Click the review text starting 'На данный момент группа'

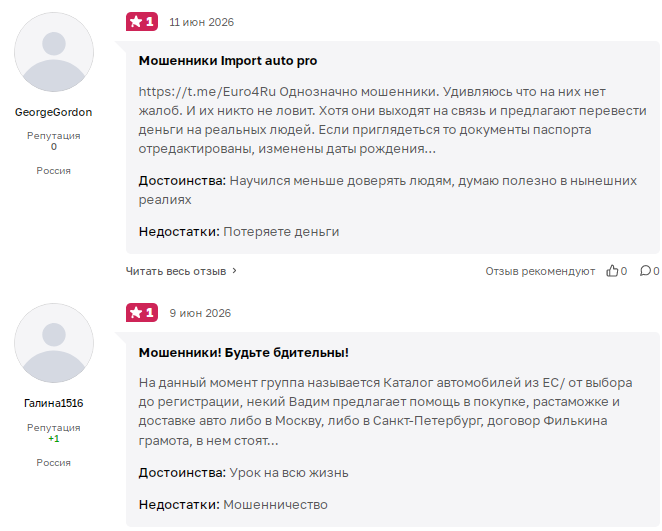pyautogui.click(x=385, y=412)
